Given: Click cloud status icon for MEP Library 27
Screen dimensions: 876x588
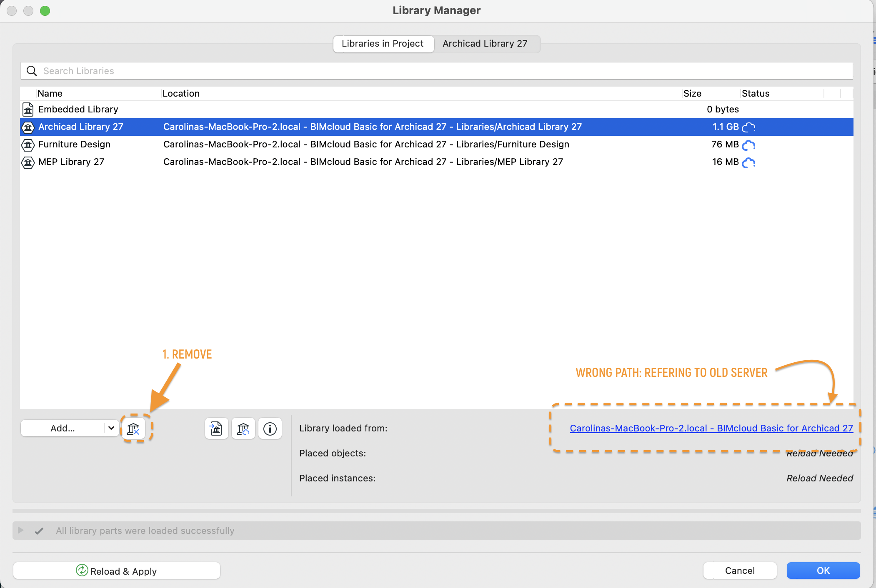Looking at the screenshot, I should [x=749, y=162].
